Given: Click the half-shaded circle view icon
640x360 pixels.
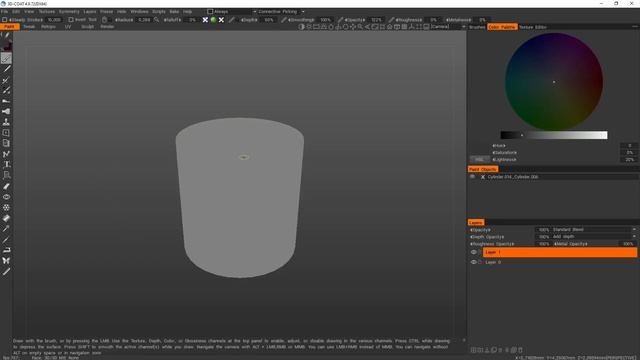Looking at the screenshot, I should 302,27.
